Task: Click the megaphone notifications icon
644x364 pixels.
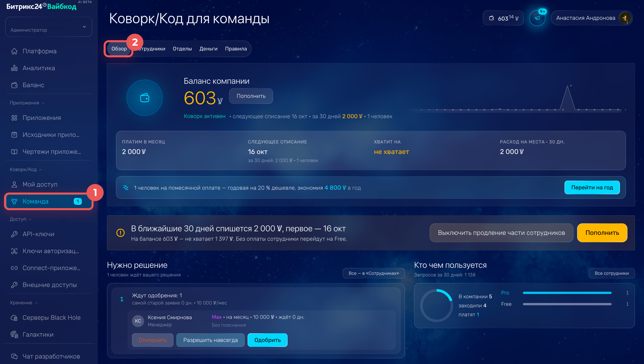Action: pyautogui.click(x=537, y=18)
